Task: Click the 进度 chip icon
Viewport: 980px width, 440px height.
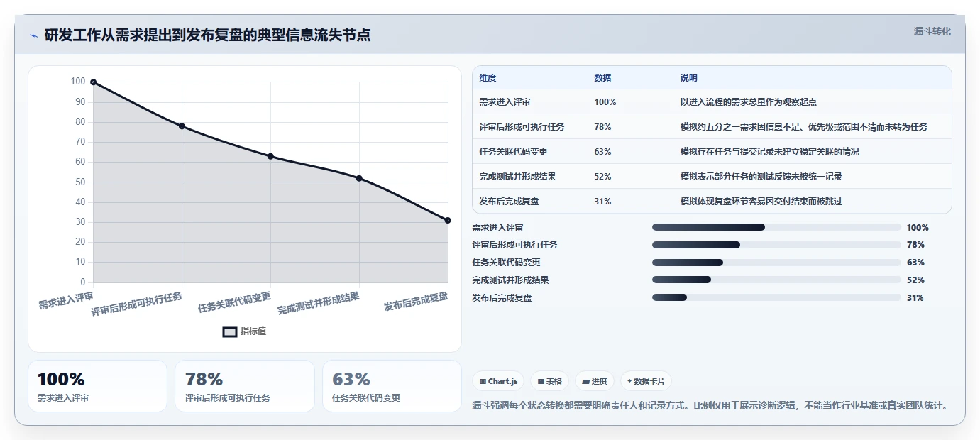Action: coord(585,381)
